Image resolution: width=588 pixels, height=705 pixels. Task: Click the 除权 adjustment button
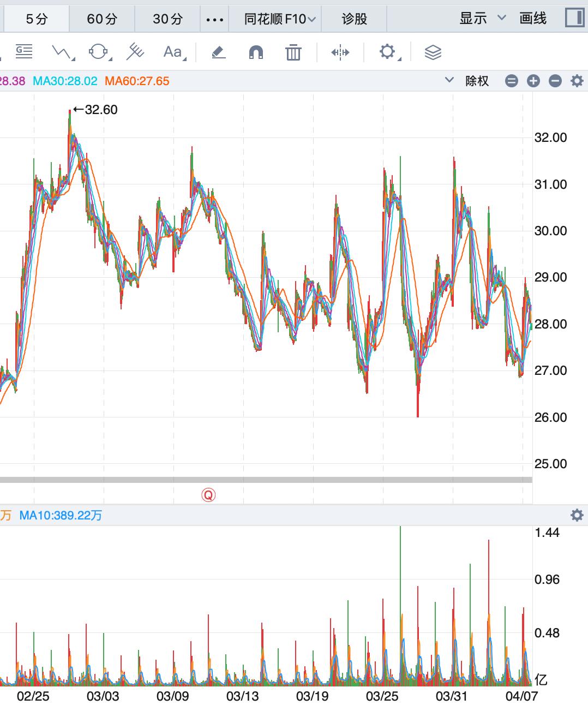click(477, 81)
